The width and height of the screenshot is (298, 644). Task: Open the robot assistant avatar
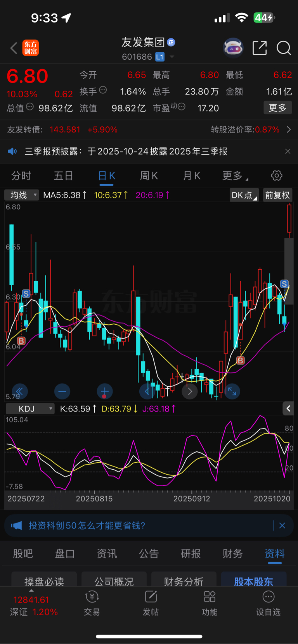[233, 48]
